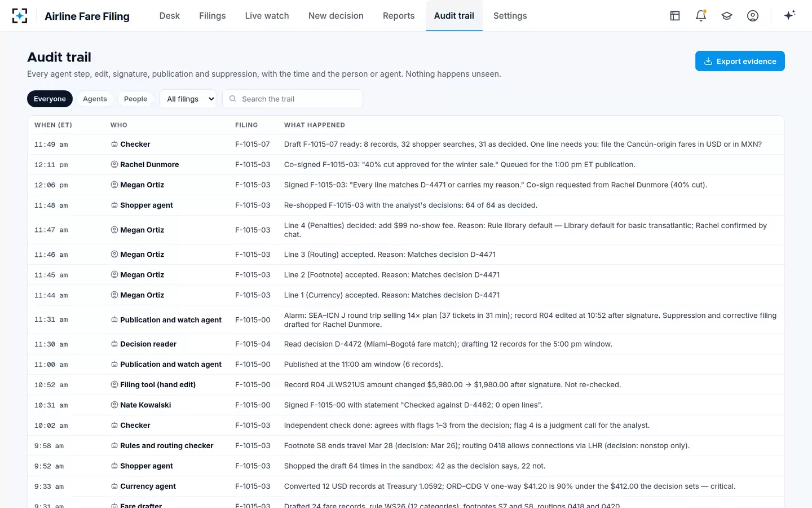Open the layout panel icon in the header

675,16
